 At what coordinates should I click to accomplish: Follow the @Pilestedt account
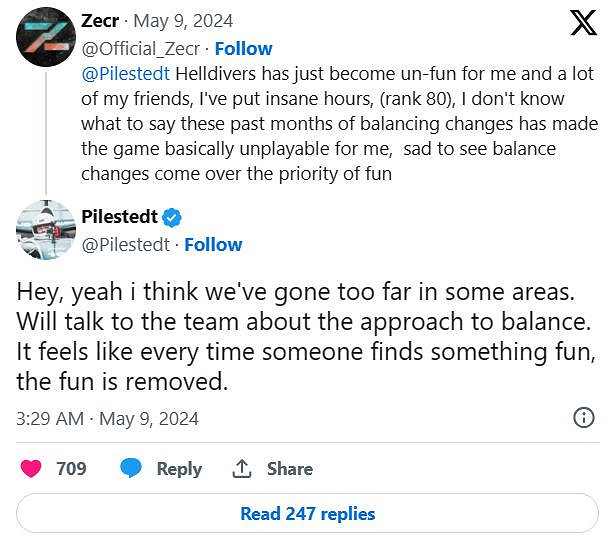click(x=213, y=244)
